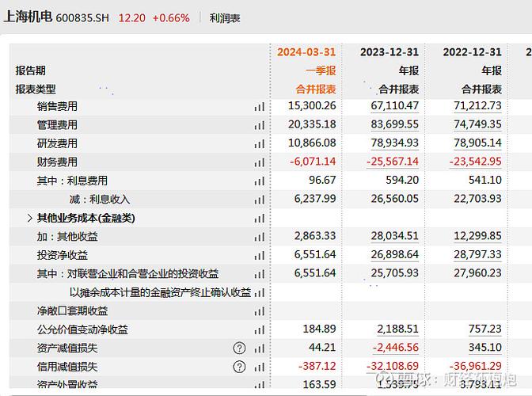The width and height of the screenshot is (532, 396).
Task: Select Q1 2024 利息费用 value 96.67
Action: (x=322, y=181)
